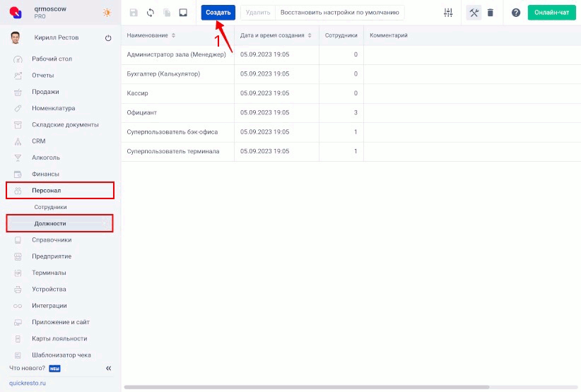Click the archive tray icon in toolbar

tap(183, 13)
